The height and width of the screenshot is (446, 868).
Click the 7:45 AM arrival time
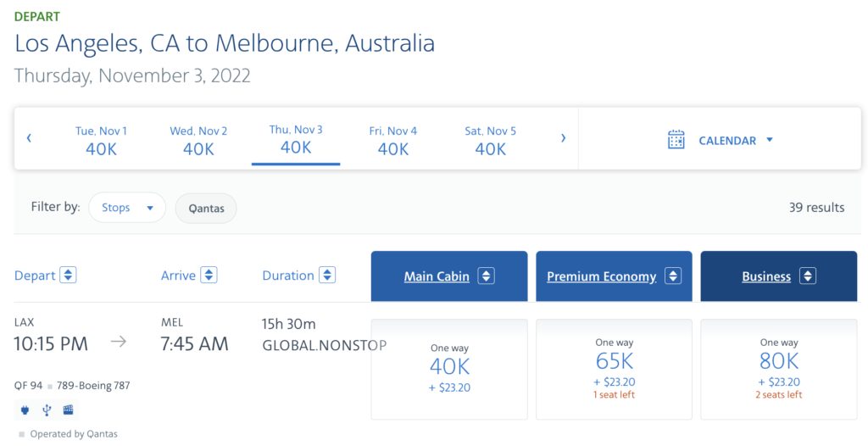point(194,343)
